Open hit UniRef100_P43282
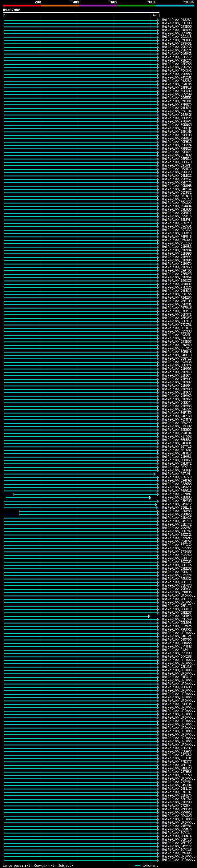197x868 pixels. click(176, 20)
